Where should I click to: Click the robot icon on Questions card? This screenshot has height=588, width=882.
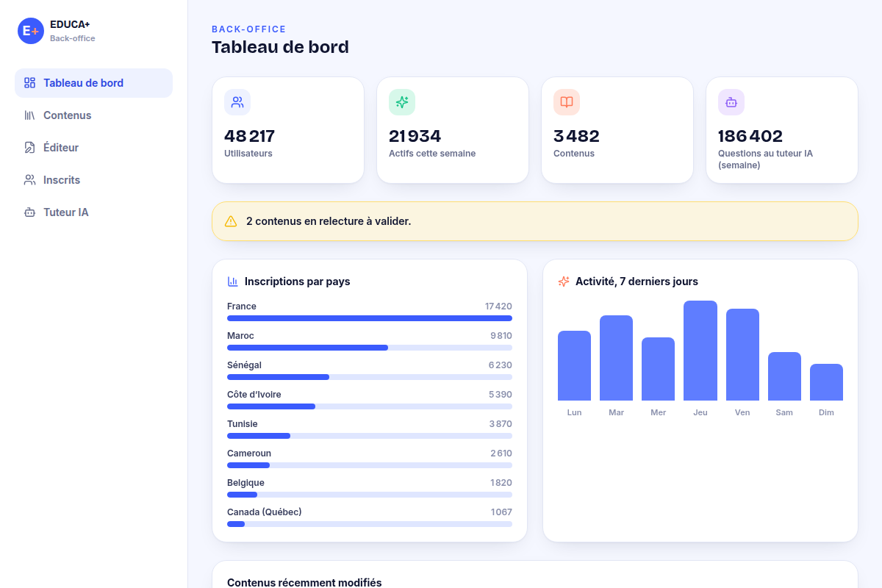(x=731, y=102)
